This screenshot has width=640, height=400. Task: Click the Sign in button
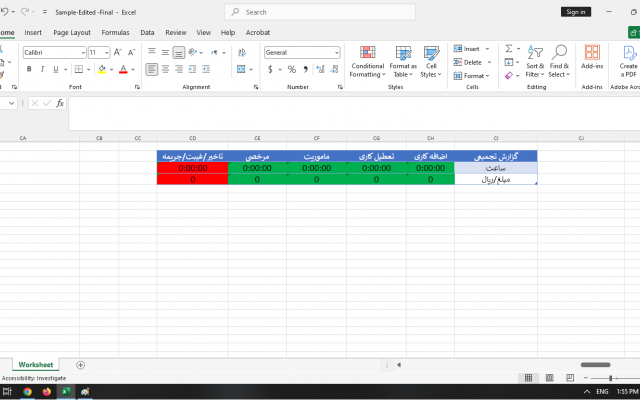[x=575, y=12]
